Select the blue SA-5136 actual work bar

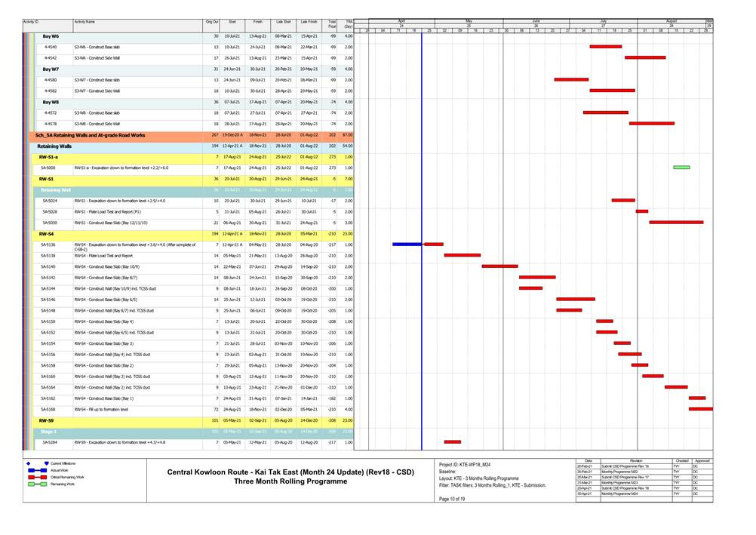click(407, 244)
